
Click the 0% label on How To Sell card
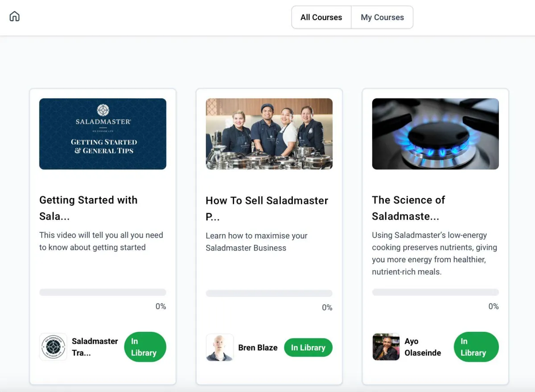(327, 307)
